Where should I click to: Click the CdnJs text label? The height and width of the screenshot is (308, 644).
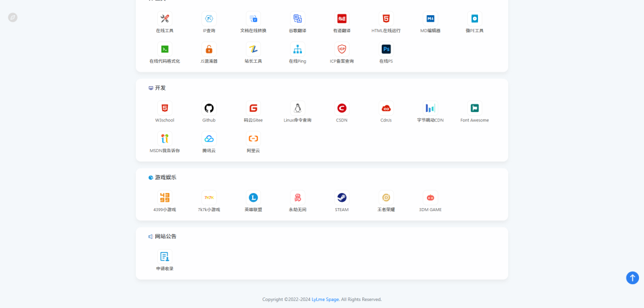click(x=386, y=120)
